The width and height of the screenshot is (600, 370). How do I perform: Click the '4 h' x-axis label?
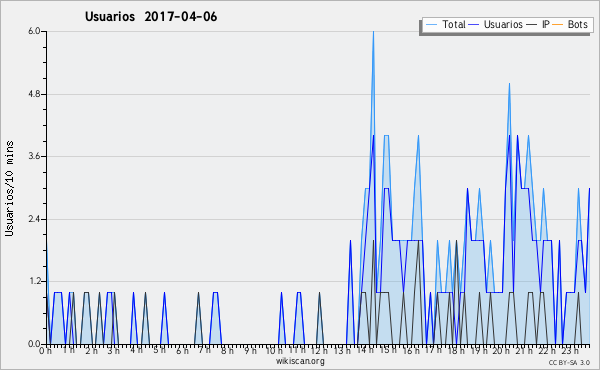[x=136, y=350]
